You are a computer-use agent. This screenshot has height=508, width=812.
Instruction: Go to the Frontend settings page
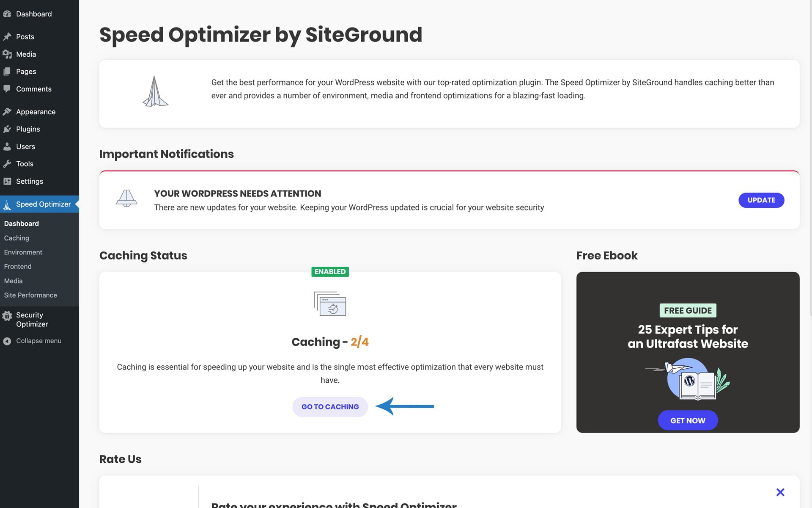(x=18, y=266)
